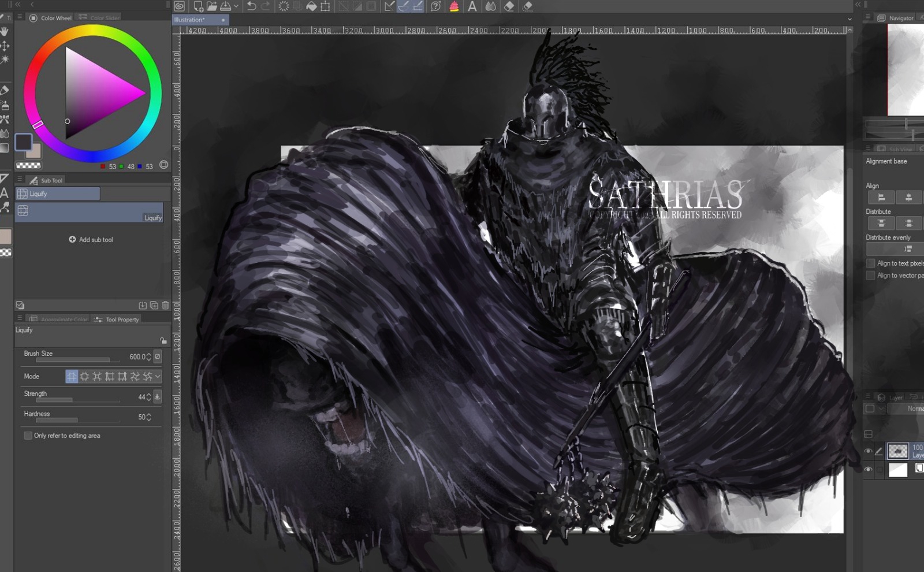Click the Clip Studio launcher swirl icon
The width and height of the screenshot is (924, 572).
pyautogui.click(x=180, y=6)
